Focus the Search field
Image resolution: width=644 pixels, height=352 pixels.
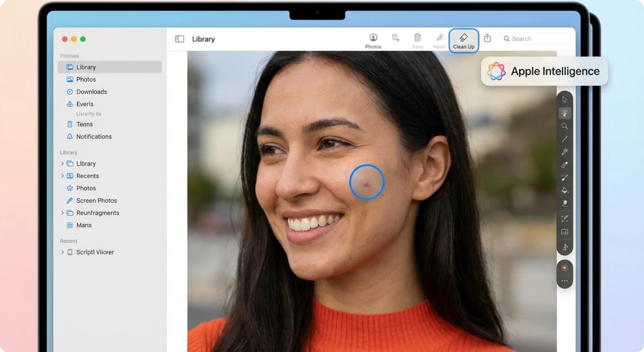coord(535,39)
